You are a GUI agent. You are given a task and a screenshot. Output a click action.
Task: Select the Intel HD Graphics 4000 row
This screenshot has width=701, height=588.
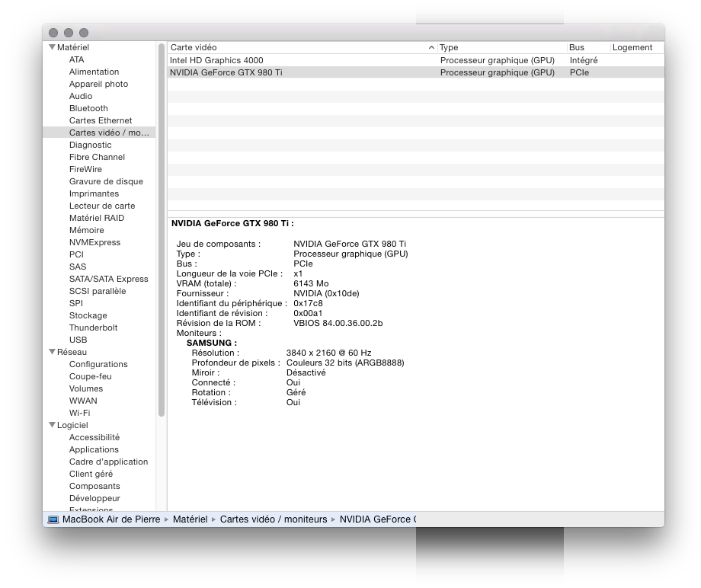tap(416, 60)
